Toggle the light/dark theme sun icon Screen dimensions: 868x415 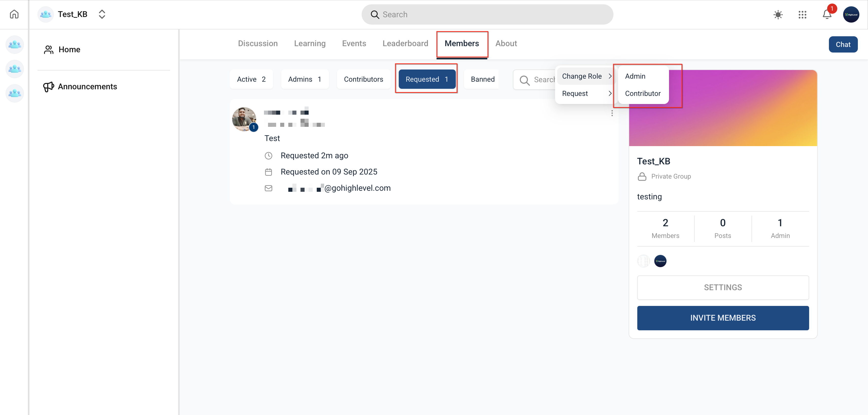(778, 14)
